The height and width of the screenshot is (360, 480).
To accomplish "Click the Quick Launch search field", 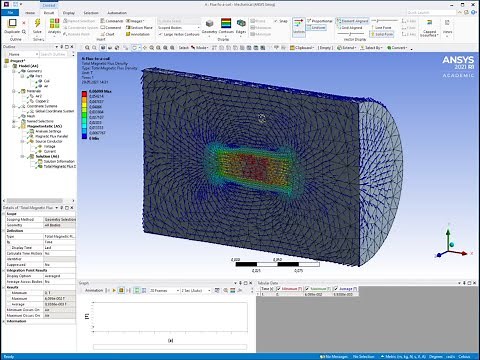I will [x=431, y=12].
